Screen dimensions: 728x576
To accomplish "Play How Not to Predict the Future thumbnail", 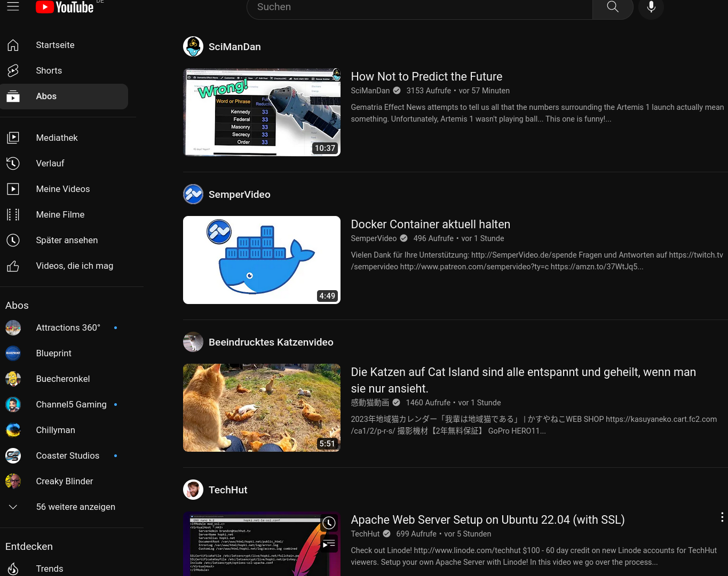I will tap(262, 113).
